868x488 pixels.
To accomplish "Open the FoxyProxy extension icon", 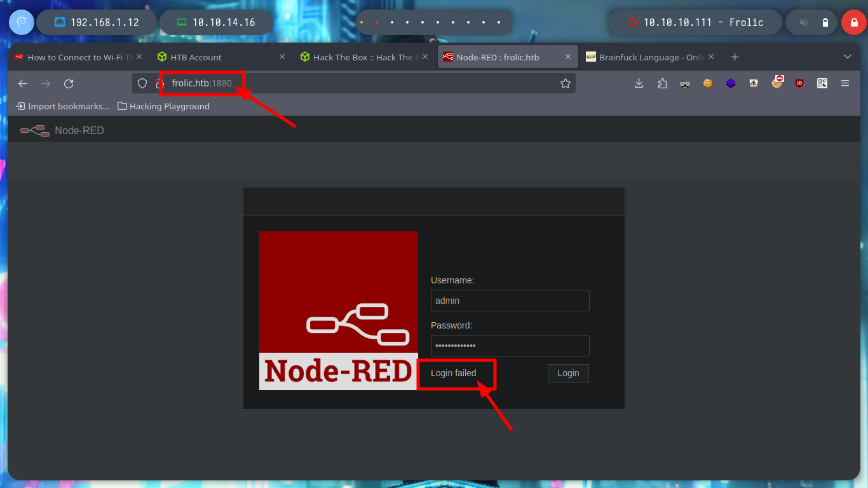I will coord(776,82).
